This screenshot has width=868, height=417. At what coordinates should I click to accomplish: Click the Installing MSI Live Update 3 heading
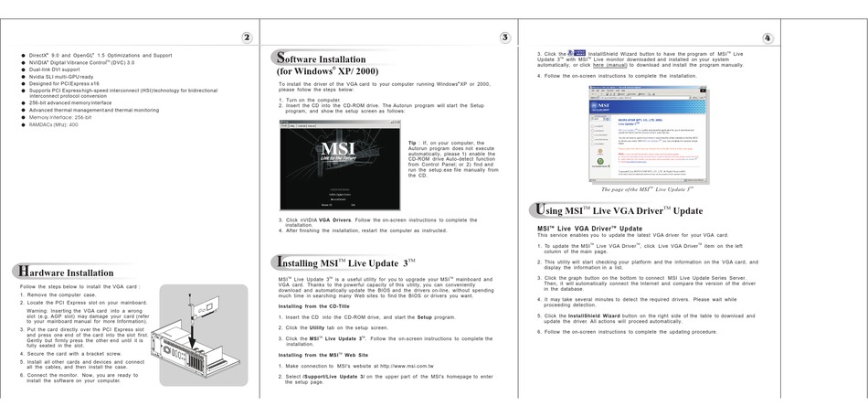344,262
